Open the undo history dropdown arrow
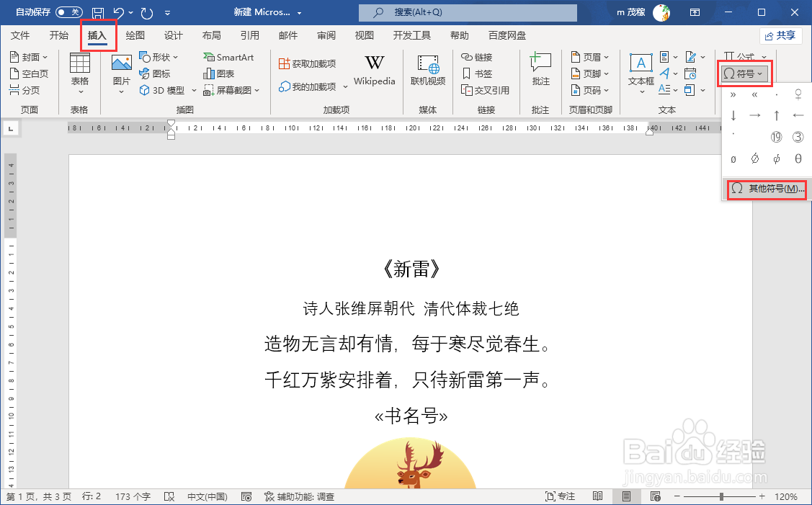 [130, 12]
